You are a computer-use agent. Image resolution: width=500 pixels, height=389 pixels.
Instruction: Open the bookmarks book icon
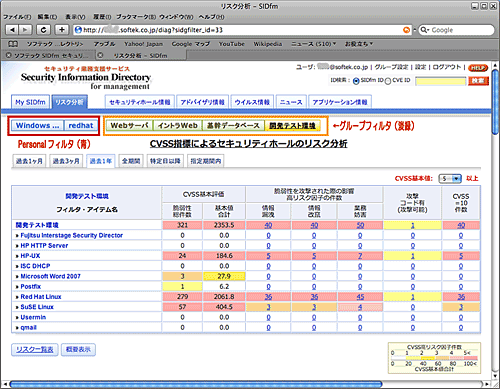[x=13, y=44]
